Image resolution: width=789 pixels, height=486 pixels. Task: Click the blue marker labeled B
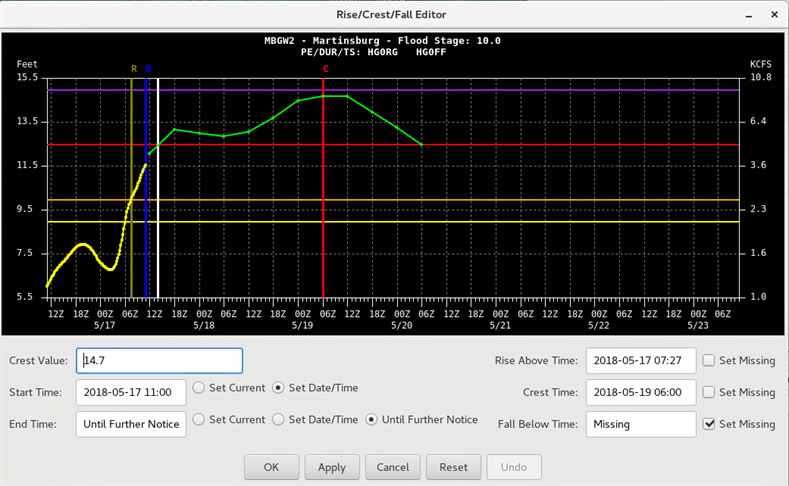(x=148, y=69)
